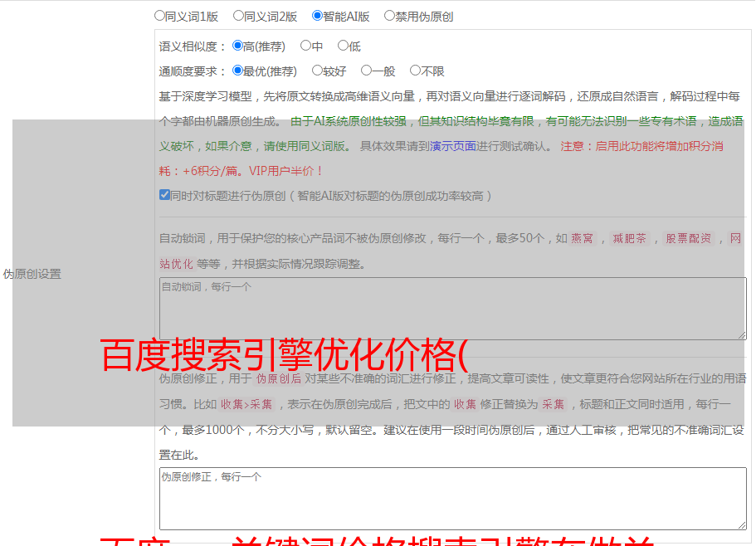Select the 智能AI版 radio option
This screenshot has width=756, height=546.
click(317, 16)
